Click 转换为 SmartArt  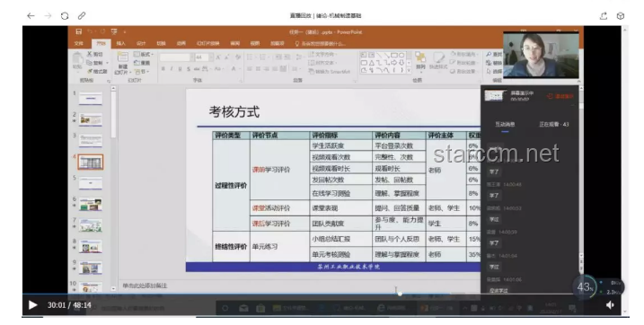[329, 72]
